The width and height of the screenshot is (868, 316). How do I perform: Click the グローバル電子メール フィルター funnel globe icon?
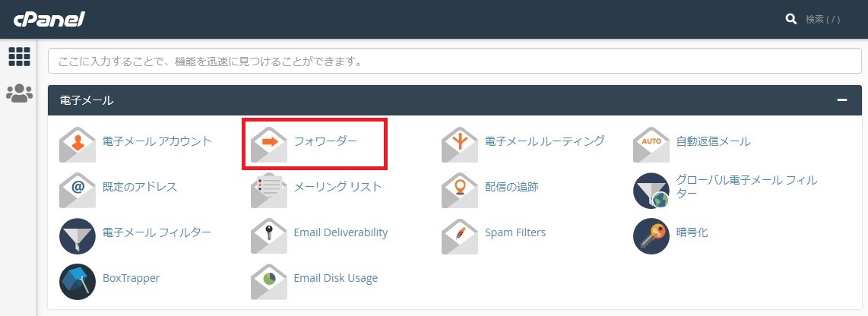[651, 191]
